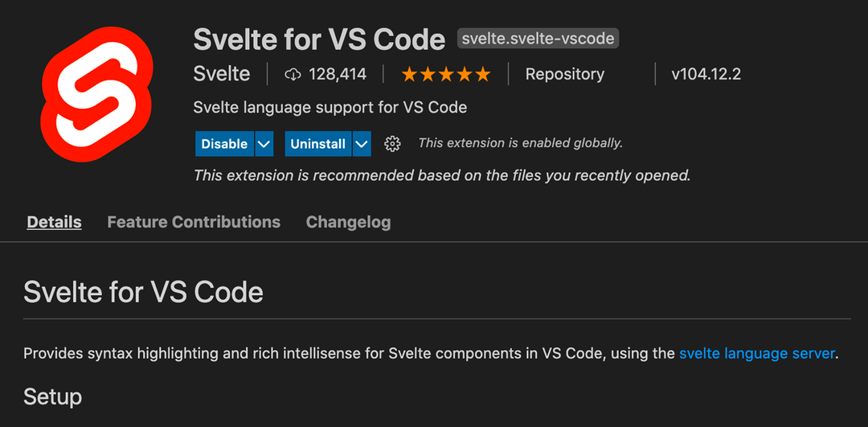Click the Disable button
Screen dimensions: 868x427
(224, 144)
